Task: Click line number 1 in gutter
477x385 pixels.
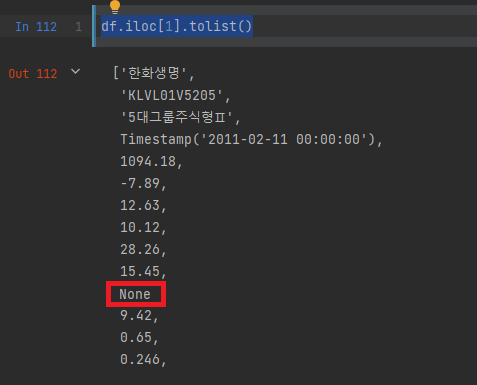Action: click(x=79, y=27)
